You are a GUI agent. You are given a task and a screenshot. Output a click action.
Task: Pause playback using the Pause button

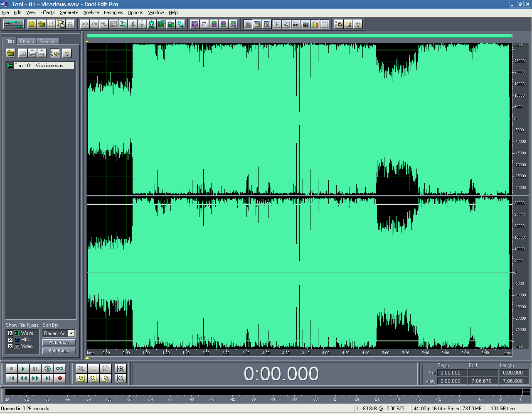pos(36,369)
